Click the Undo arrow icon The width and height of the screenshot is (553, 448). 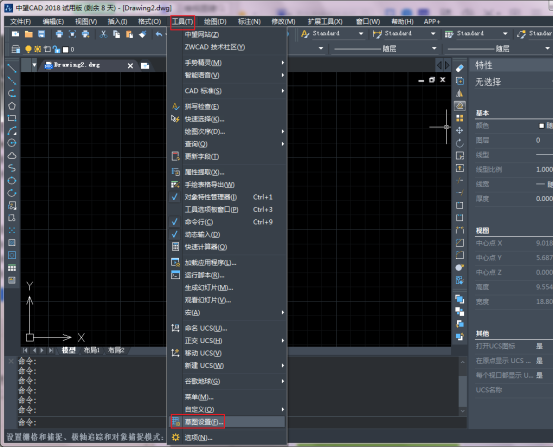(159, 34)
